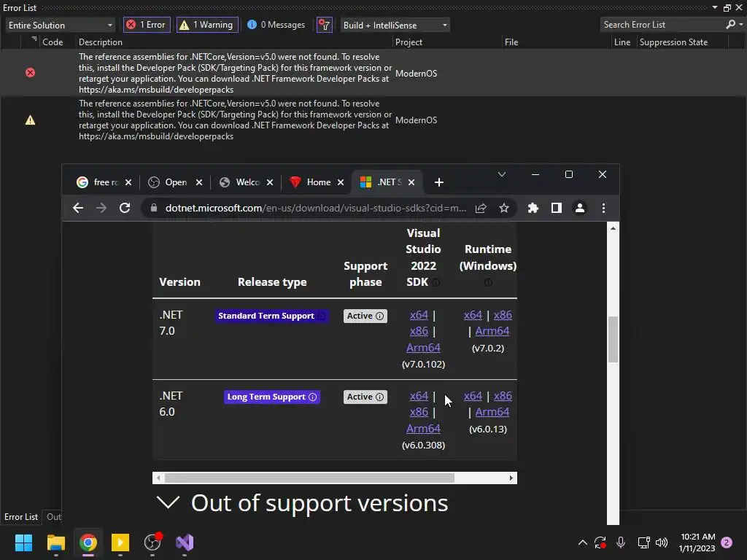Open Windows Start menu

[x=23, y=542]
